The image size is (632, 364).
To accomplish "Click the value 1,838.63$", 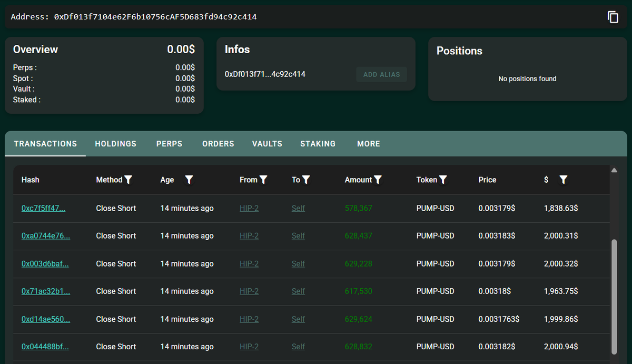I will pos(561,208).
